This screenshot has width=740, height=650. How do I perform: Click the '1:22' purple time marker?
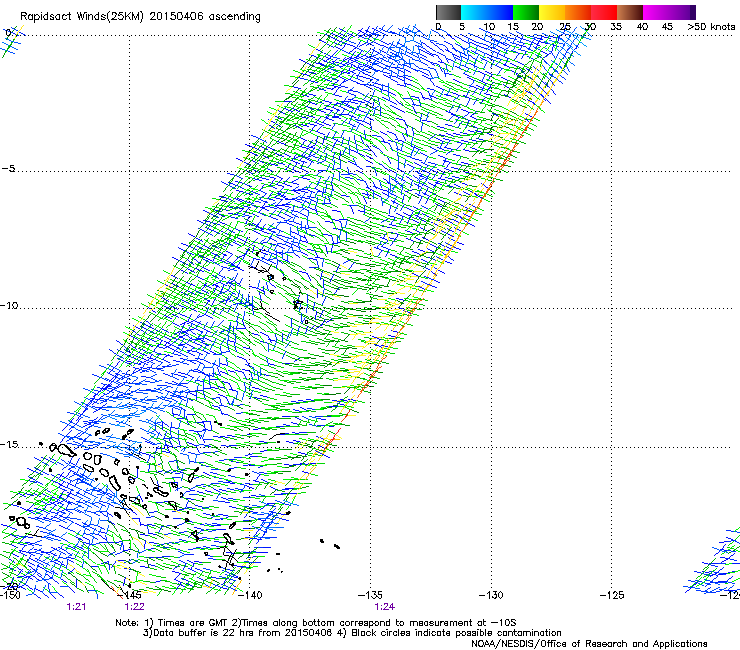coord(135,607)
